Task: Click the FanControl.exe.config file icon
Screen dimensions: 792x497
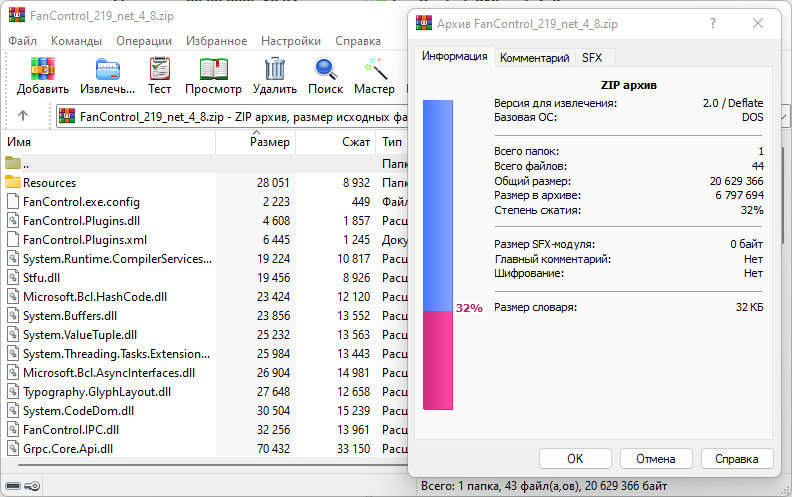Action: click(13, 201)
